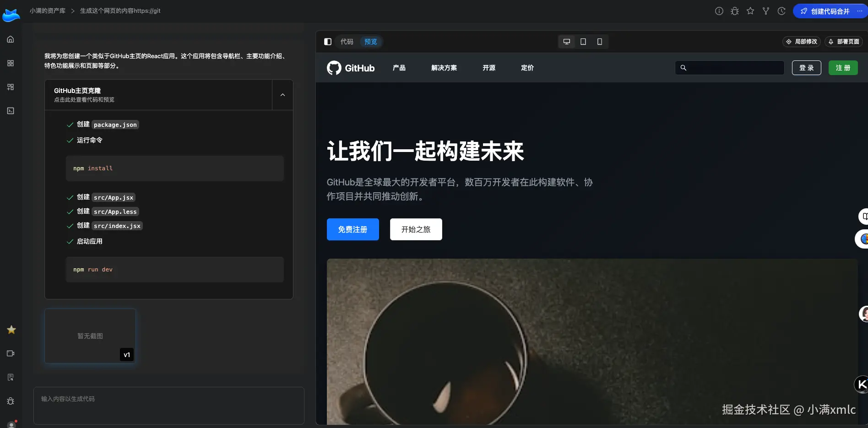Click the 部署页面 button
The height and width of the screenshot is (428, 868).
click(844, 42)
